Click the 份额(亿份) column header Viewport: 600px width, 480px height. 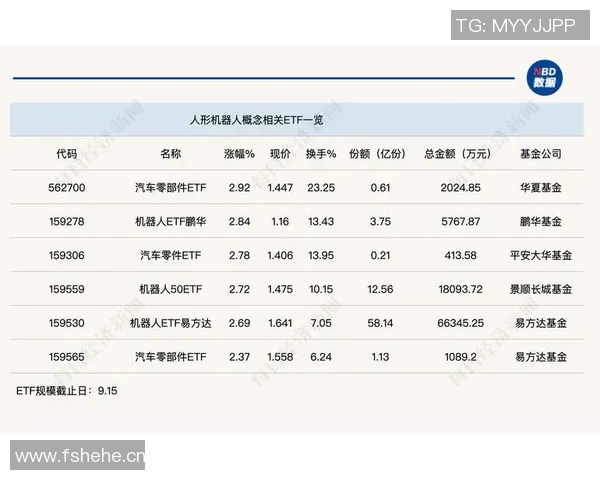[x=377, y=154]
